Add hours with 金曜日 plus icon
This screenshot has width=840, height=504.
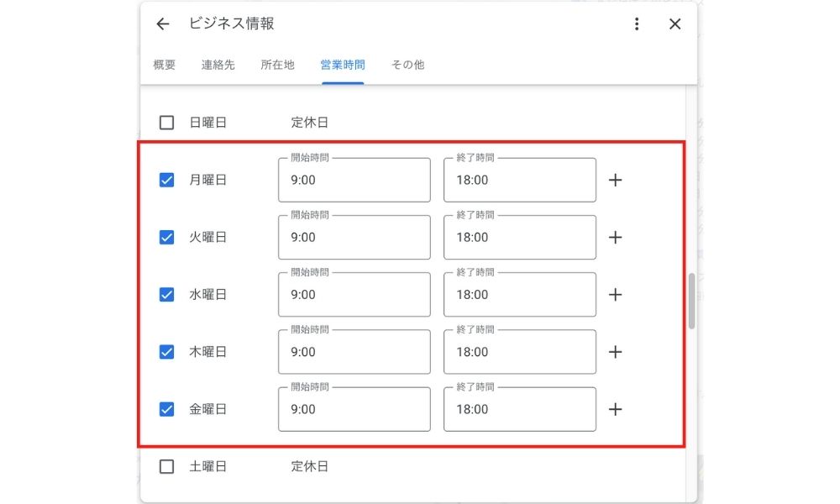tap(615, 409)
